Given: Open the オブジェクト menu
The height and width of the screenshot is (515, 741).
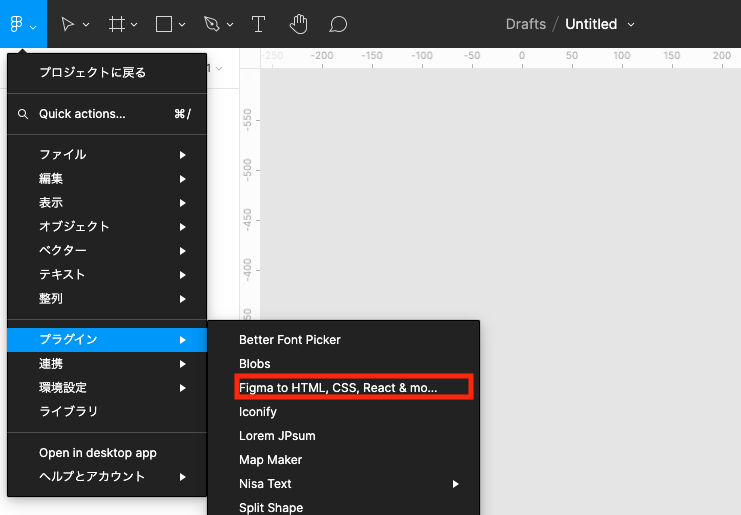Looking at the screenshot, I should point(107,227).
